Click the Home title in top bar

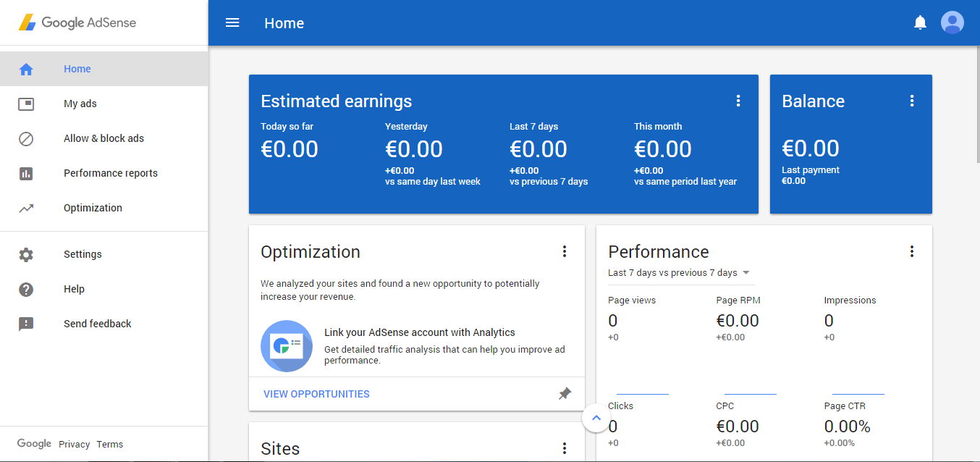coord(284,23)
